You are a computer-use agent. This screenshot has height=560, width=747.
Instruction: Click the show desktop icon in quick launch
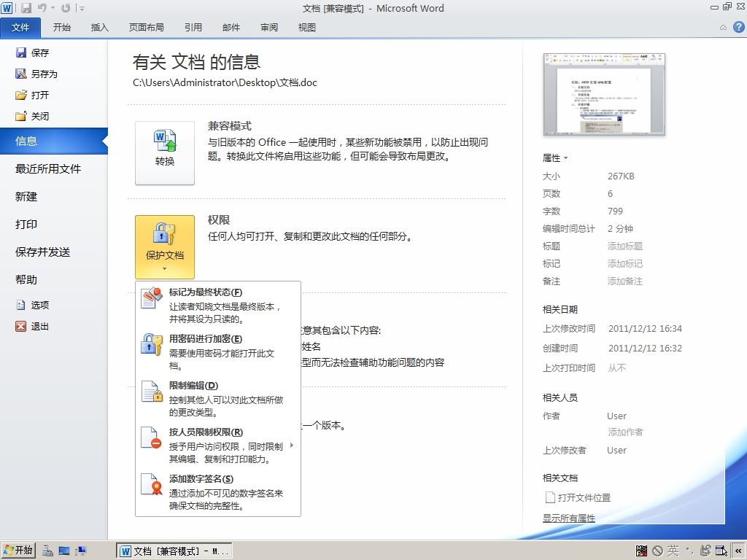pos(64,551)
